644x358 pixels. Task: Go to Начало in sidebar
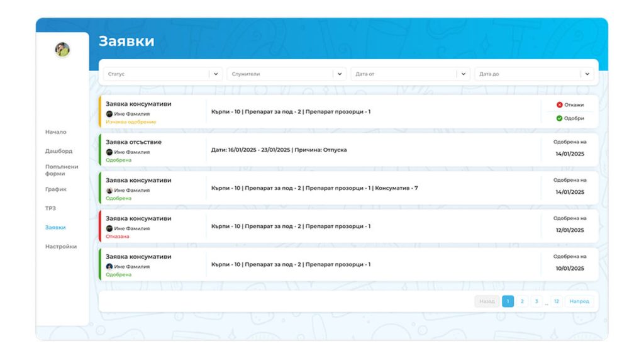56,132
